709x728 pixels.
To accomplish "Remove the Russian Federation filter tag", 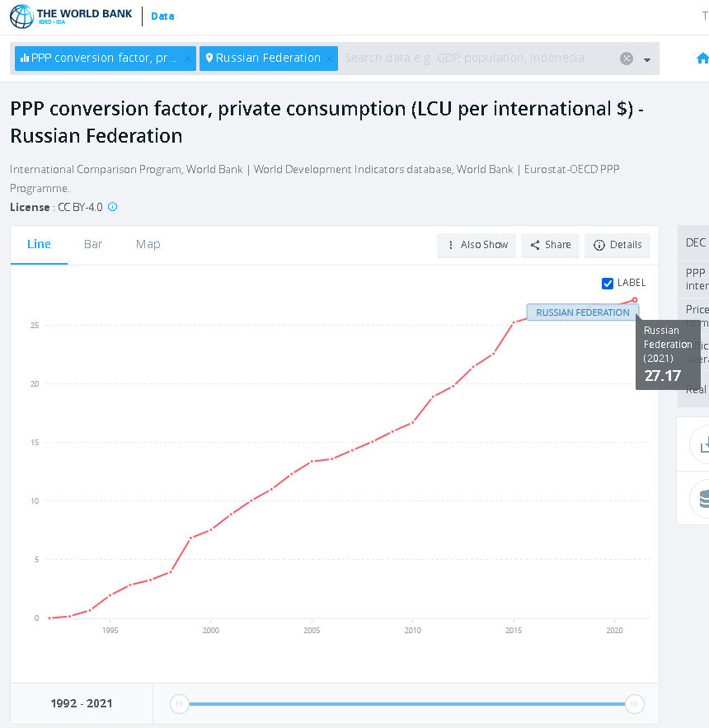I will (329, 59).
